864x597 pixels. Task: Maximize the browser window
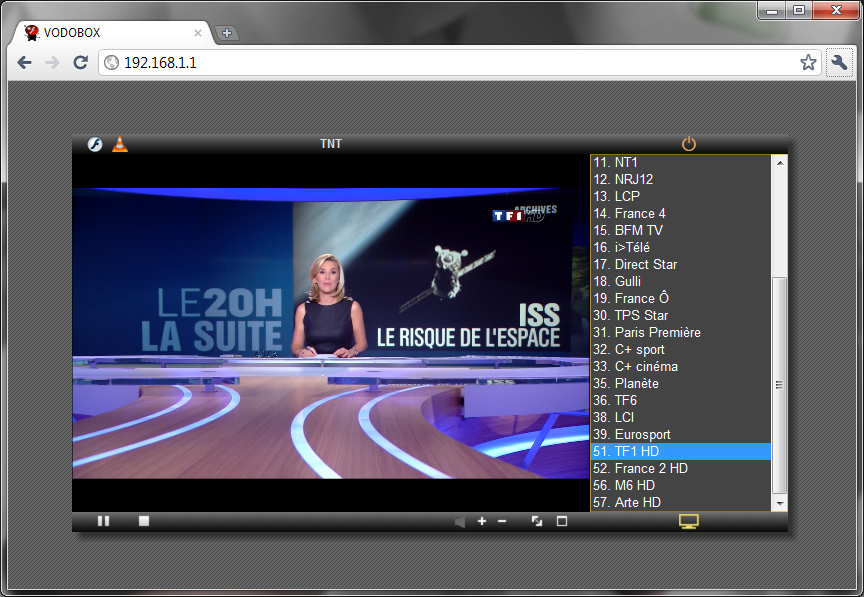799,10
